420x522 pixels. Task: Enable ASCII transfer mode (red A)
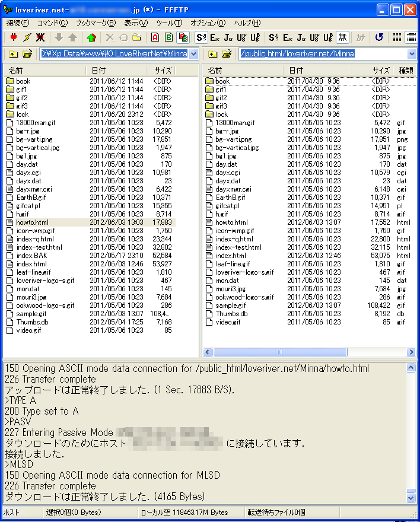click(x=155, y=37)
